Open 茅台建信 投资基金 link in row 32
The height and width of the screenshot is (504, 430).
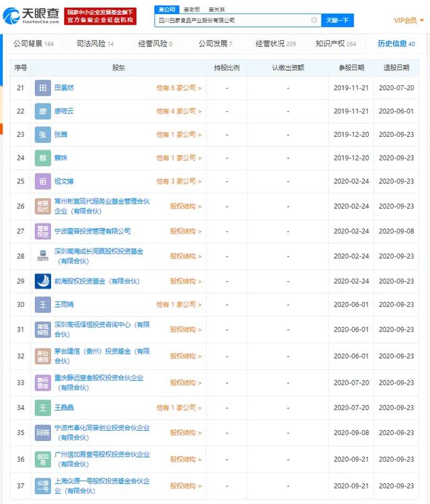pyautogui.click(x=101, y=356)
